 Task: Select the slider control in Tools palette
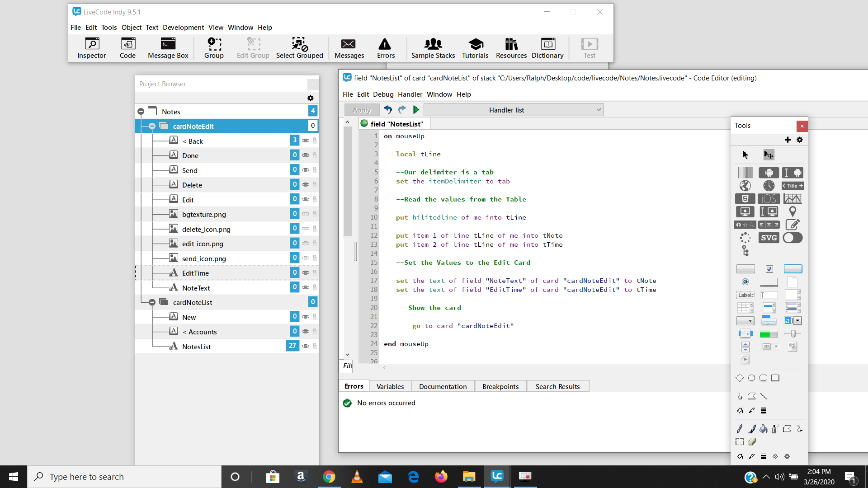[793, 334]
